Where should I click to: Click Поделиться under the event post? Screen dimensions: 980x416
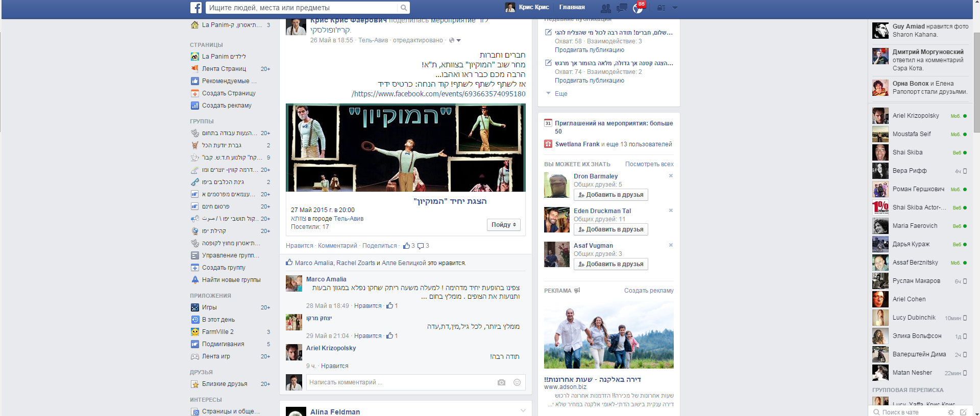(379, 246)
